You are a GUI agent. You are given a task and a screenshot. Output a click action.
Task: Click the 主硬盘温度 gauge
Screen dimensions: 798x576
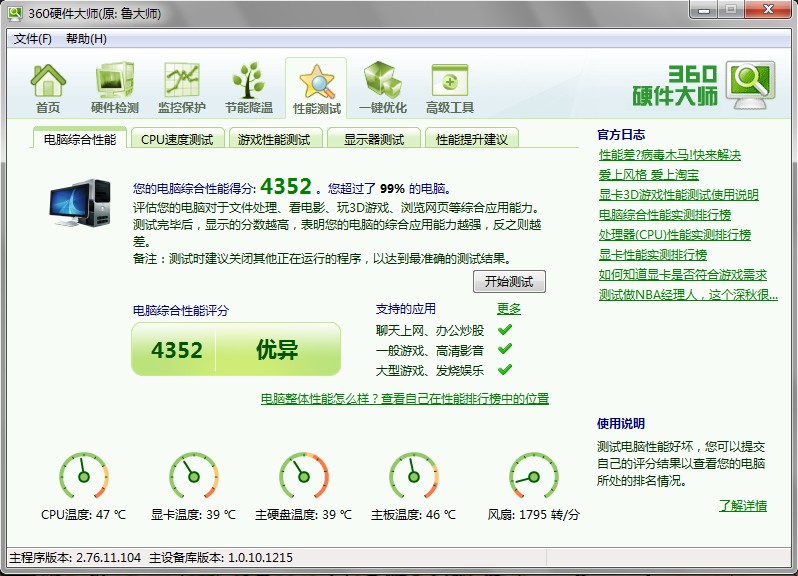pyautogui.click(x=304, y=476)
